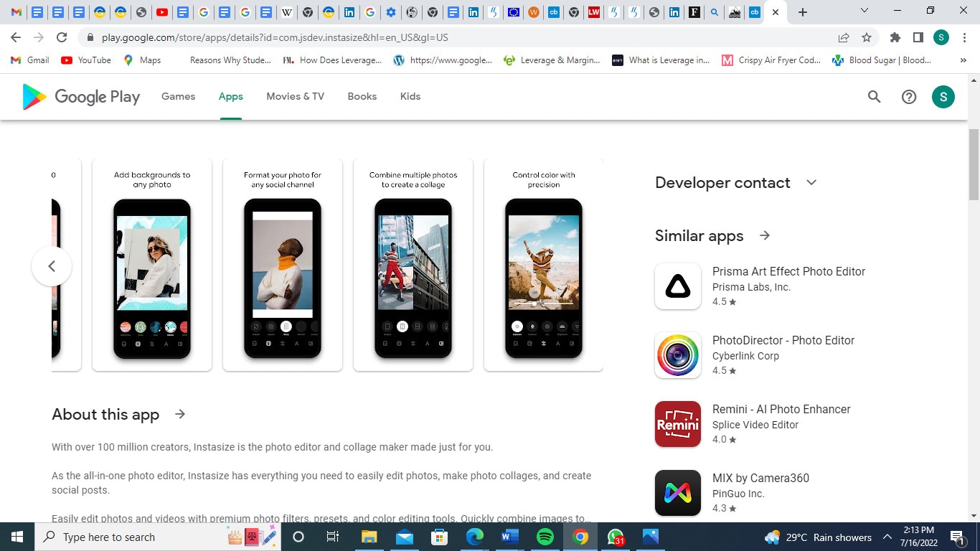
Task: Go back to the previous page
Action: [16, 37]
